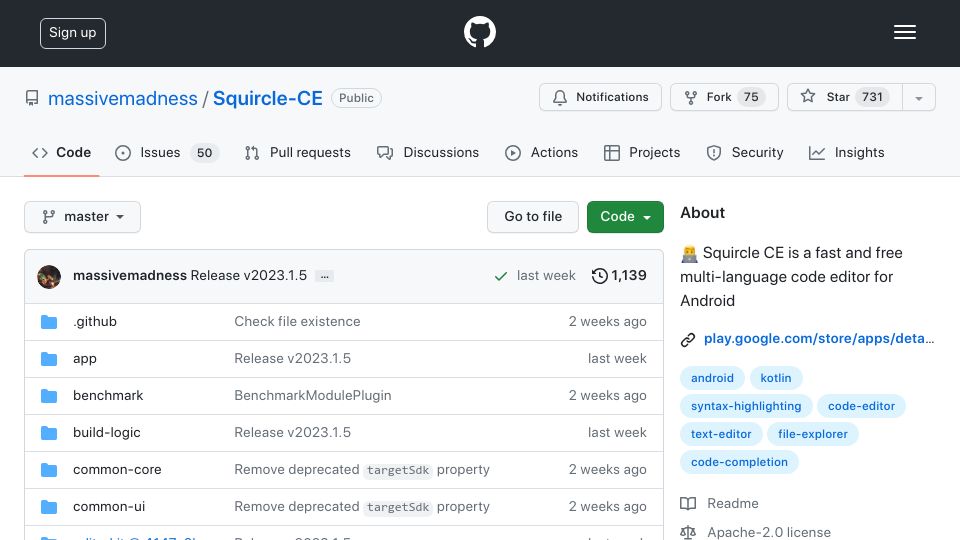This screenshot has height=540, width=960.
Task: Go to the Actions tab
Action: [x=541, y=152]
